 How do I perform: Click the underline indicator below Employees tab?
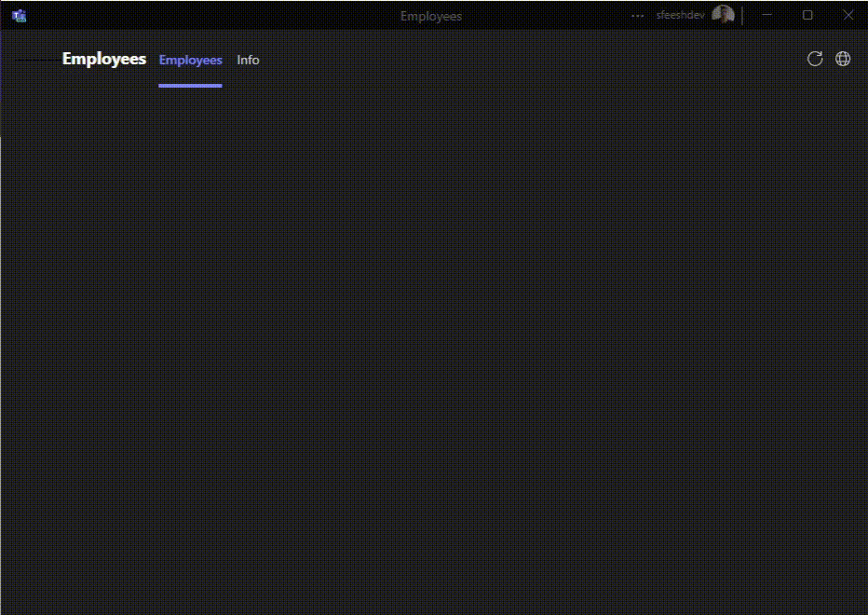(x=190, y=86)
